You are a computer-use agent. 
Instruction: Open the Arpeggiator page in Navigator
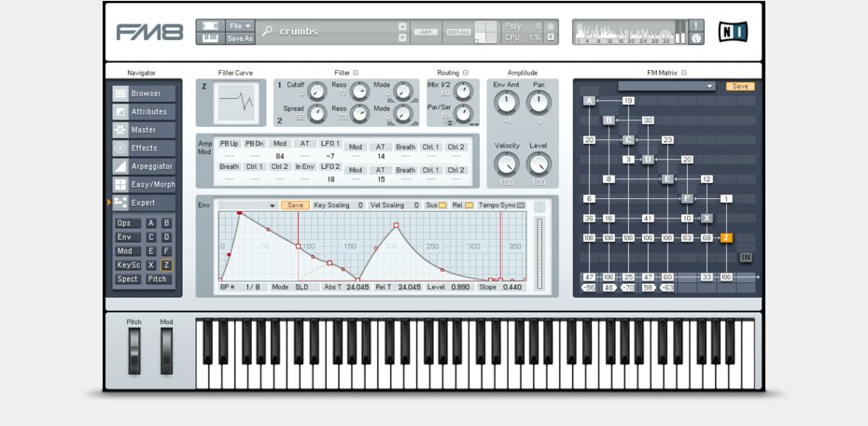pyautogui.click(x=144, y=166)
